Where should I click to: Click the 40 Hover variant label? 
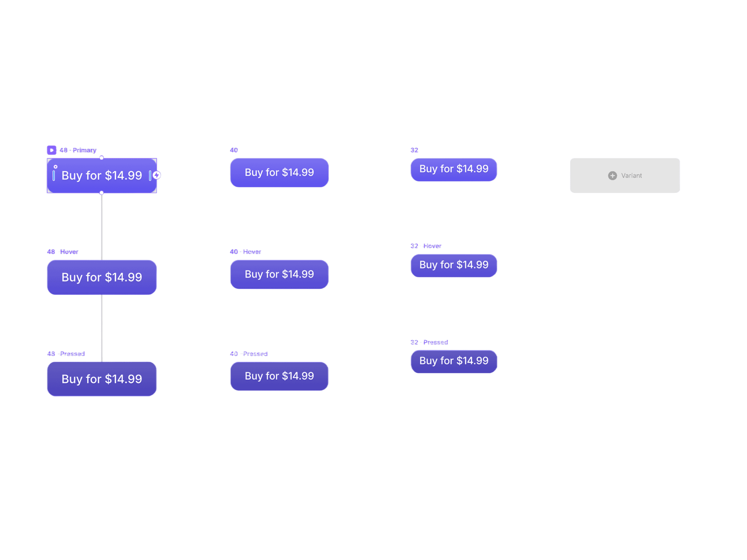245,252
